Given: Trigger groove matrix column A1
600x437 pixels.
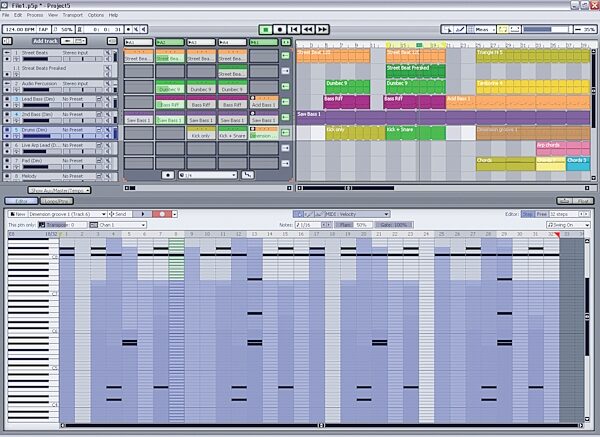Looking at the screenshot, I should (x=139, y=42).
